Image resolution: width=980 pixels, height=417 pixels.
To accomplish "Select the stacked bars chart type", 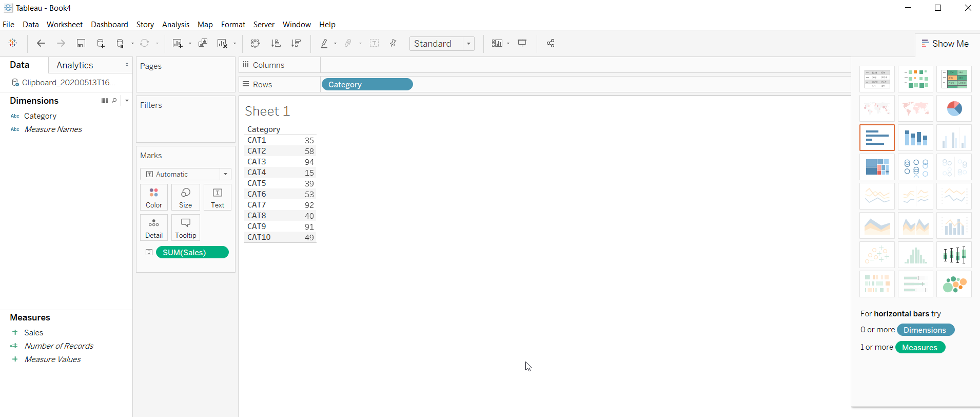I will 916,138.
